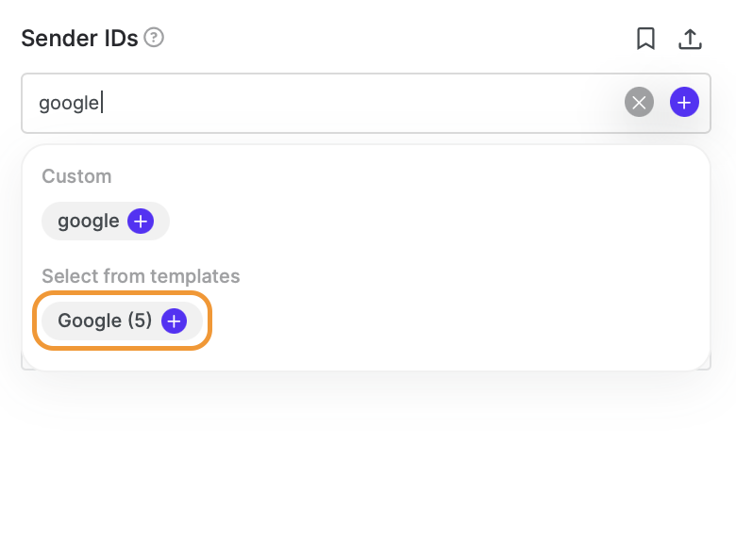Add custom 'google' with its plus icon
The image size is (736, 560).
141,221
